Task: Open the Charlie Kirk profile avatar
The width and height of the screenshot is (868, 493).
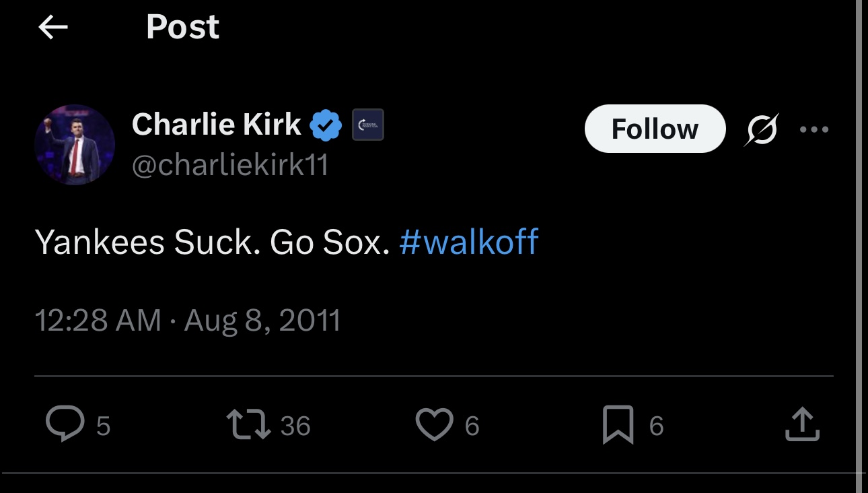Action: point(75,145)
